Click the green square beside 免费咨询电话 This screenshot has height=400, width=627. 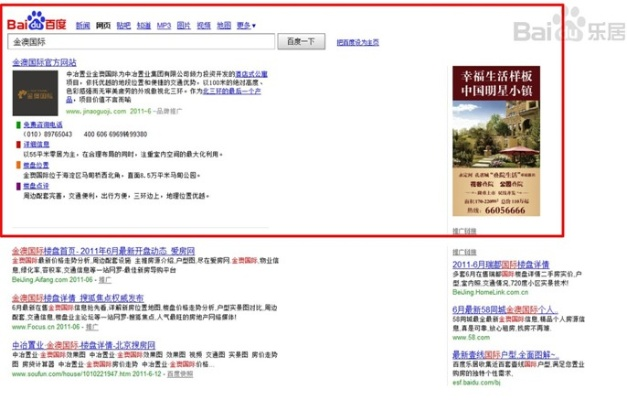[x=18, y=125]
